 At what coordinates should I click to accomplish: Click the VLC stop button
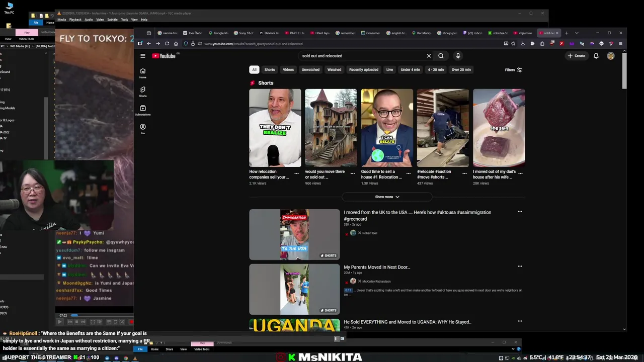click(x=77, y=322)
